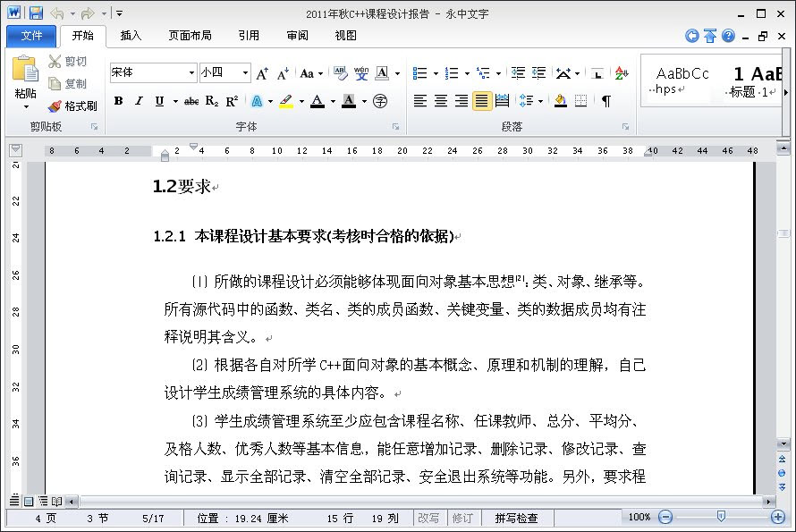Image resolution: width=796 pixels, height=532 pixels.
Task: Toggle subscript formatting
Action: click(x=212, y=101)
